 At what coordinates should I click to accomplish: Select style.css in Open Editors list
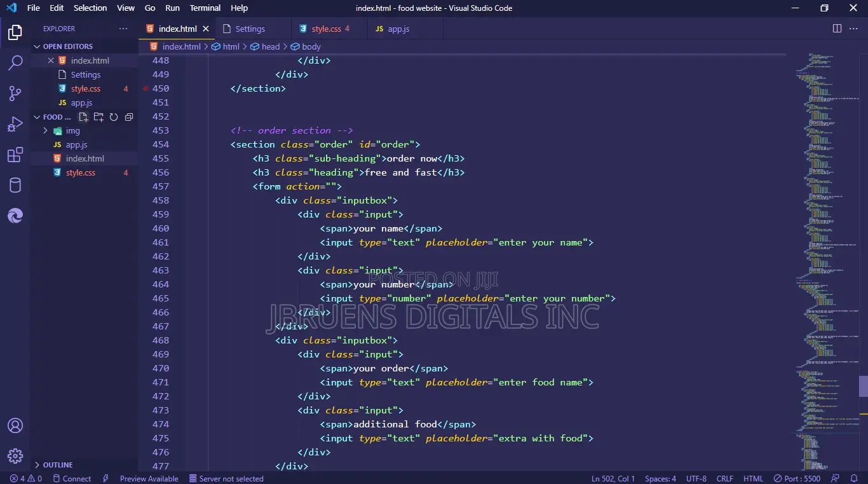[x=85, y=88]
